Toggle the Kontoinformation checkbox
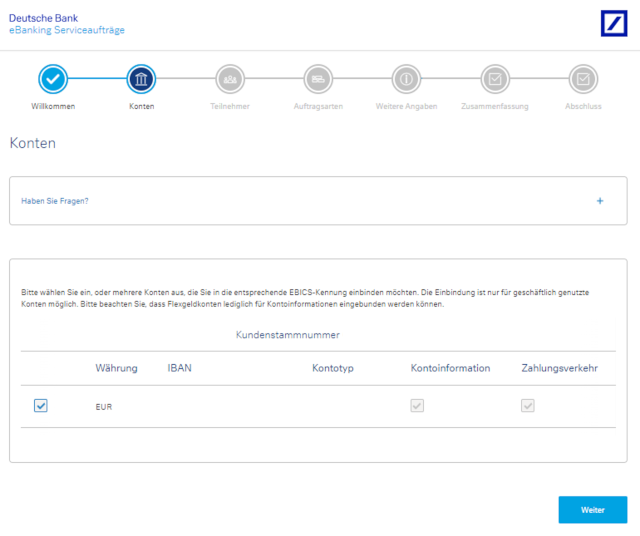 417,405
